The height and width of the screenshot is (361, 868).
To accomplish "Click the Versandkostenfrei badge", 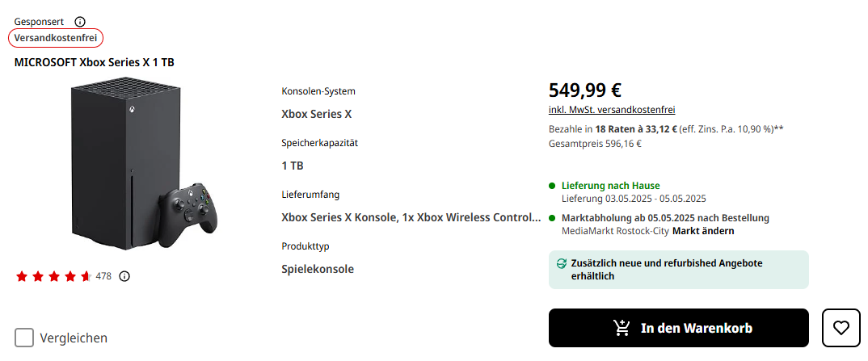I will [56, 38].
